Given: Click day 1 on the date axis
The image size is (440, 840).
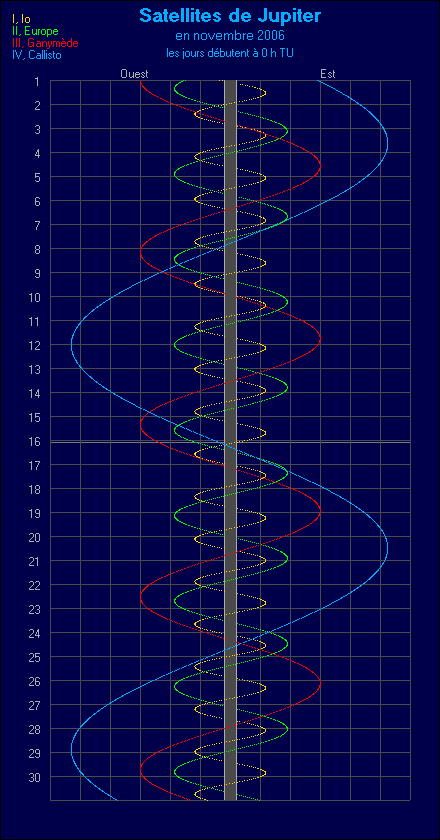Looking at the screenshot, I should pos(37,81).
